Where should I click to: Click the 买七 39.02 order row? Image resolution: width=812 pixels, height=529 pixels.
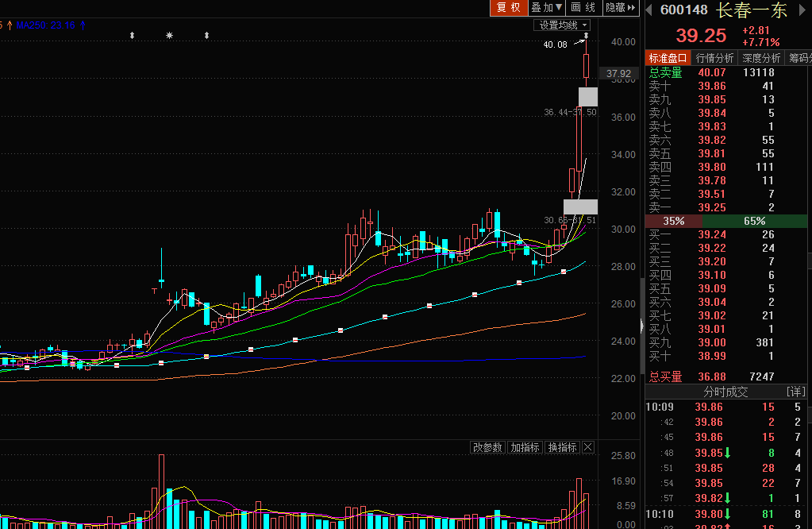(726, 315)
